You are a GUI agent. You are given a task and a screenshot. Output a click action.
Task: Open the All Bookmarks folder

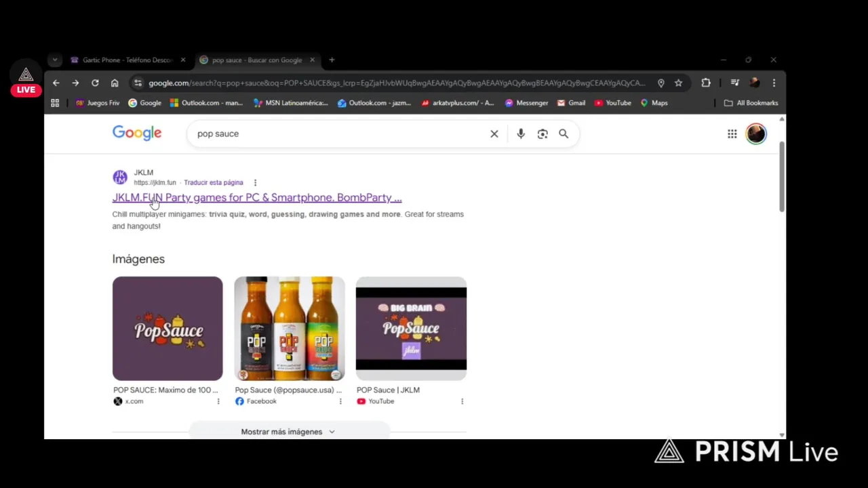[751, 103]
